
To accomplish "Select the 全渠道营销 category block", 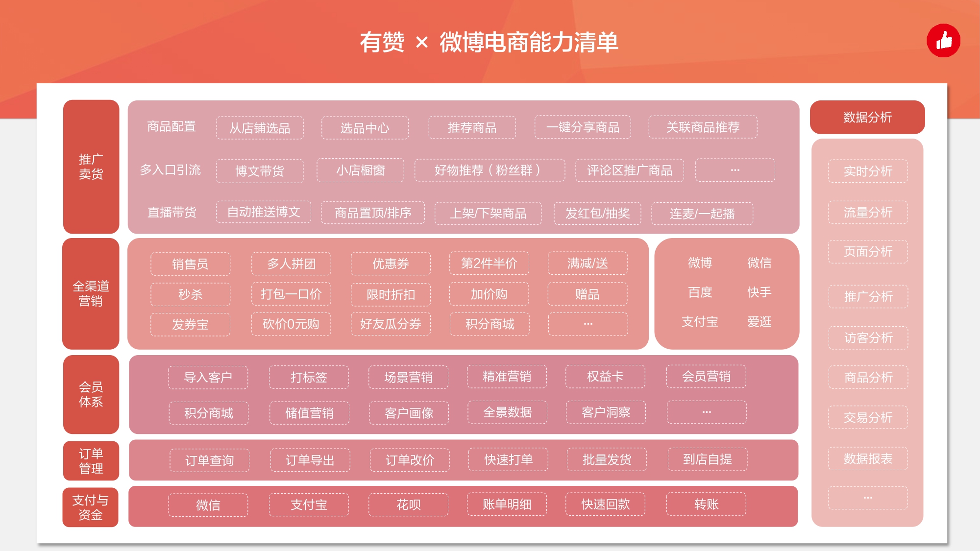I will click(91, 293).
